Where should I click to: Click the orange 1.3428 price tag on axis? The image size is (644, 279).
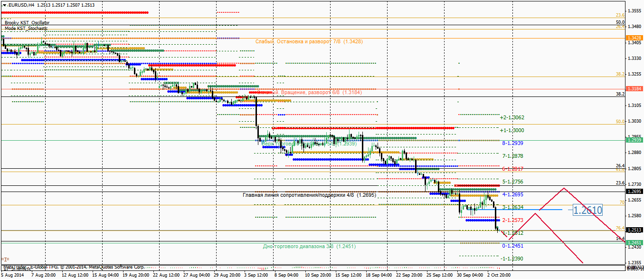pos(635,38)
